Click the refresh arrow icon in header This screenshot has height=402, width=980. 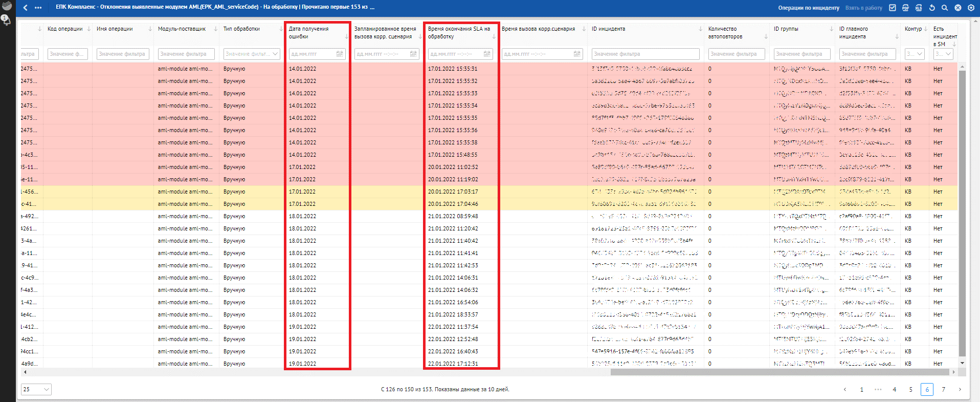[932, 8]
